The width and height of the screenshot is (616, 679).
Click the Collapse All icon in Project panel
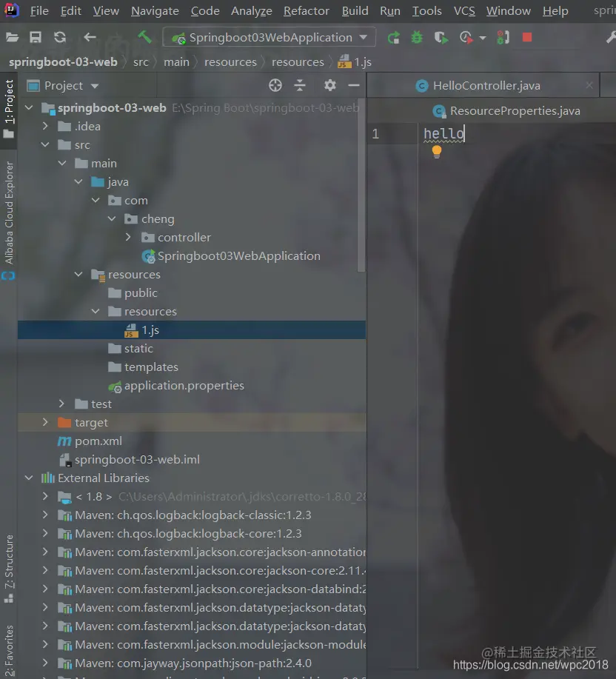coord(300,85)
